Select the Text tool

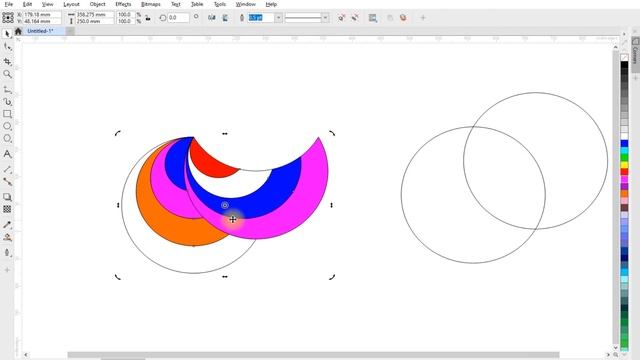(7, 154)
